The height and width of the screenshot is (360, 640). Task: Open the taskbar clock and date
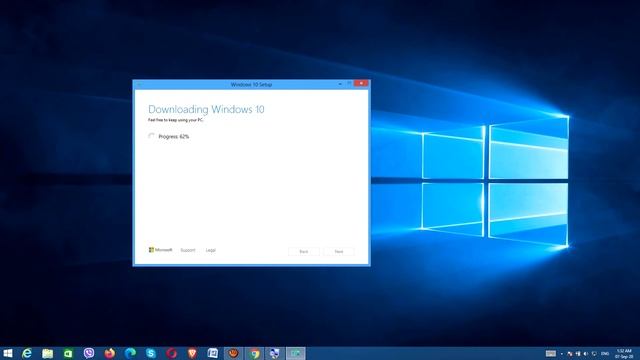[x=624, y=353]
